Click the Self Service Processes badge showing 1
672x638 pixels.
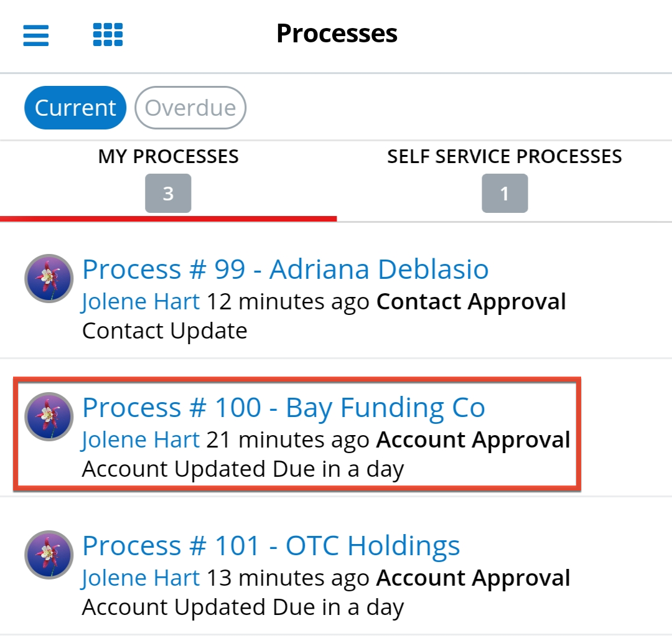(505, 193)
